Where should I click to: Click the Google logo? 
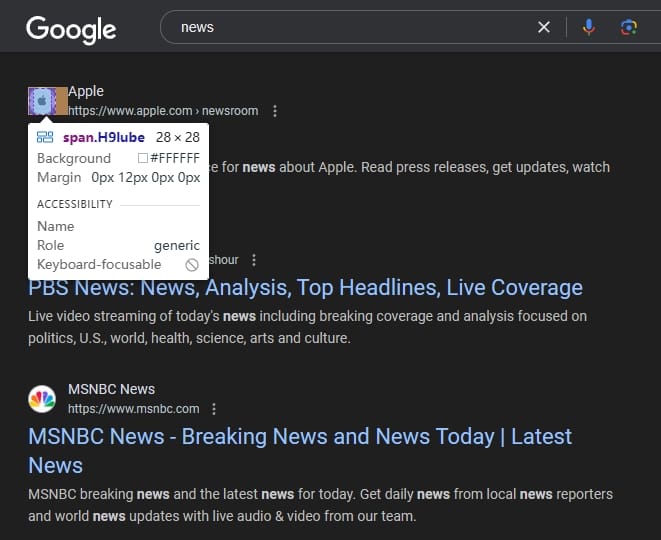click(x=71, y=30)
